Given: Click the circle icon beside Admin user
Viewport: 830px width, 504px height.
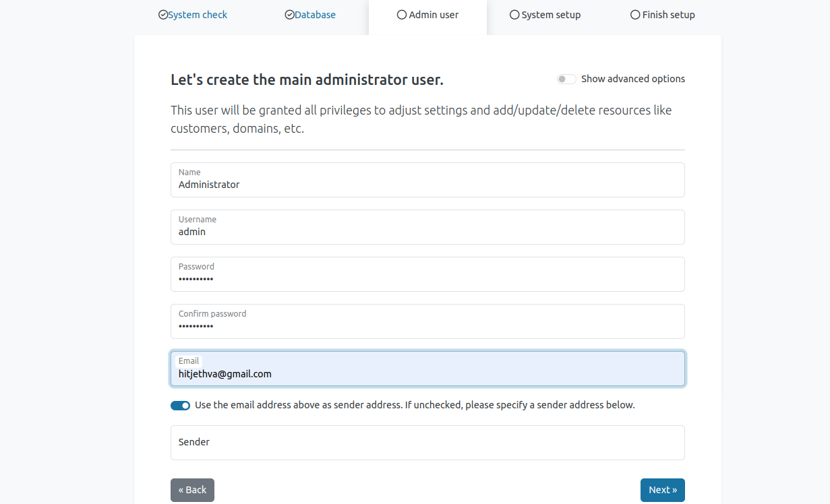Looking at the screenshot, I should pyautogui.click(x=402, y=15).
